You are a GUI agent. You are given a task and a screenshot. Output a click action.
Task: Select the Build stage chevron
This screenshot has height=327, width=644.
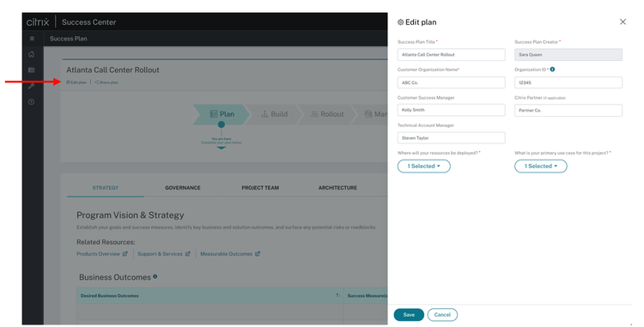coord(275,114)
